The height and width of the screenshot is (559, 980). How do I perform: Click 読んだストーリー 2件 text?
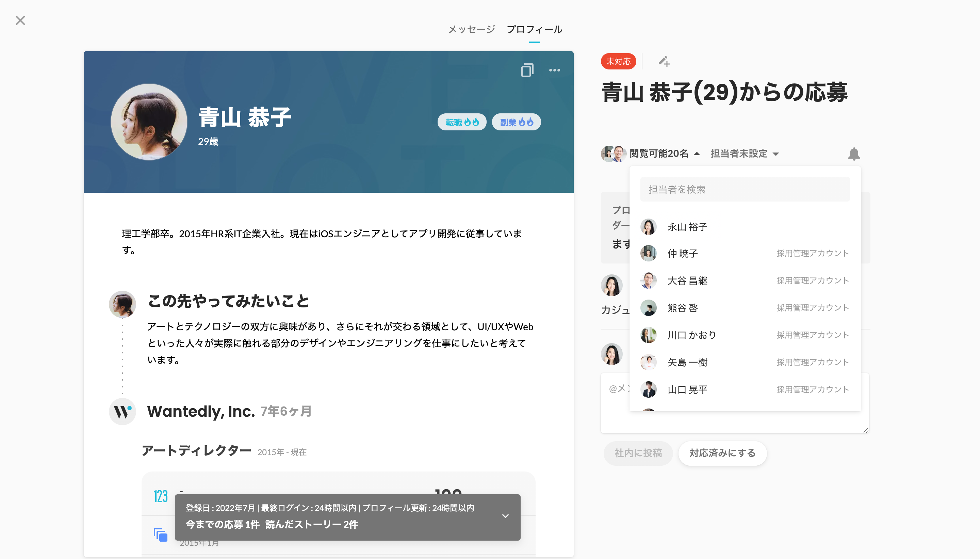pos(312,525)
